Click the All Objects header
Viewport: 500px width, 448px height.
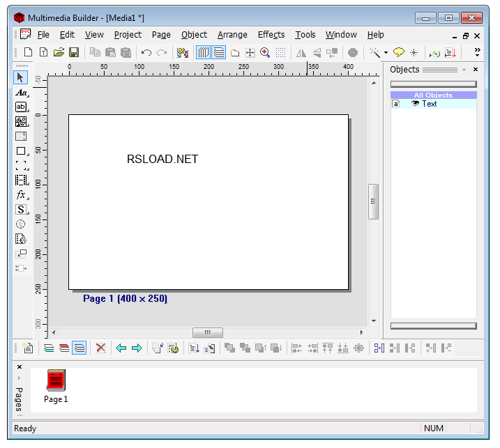point(433,95)
